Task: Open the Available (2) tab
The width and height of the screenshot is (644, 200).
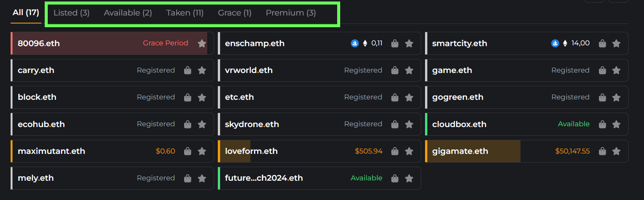Action: tap(128, 13)
